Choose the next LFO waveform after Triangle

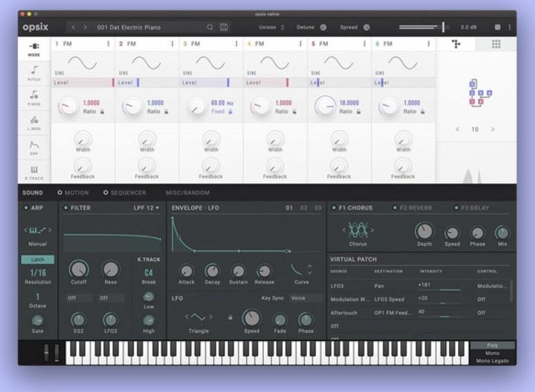(211, 317)
